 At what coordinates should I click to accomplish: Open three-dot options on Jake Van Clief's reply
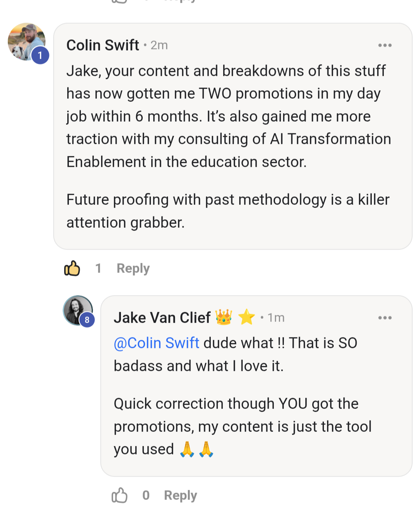tap(385, 318)
